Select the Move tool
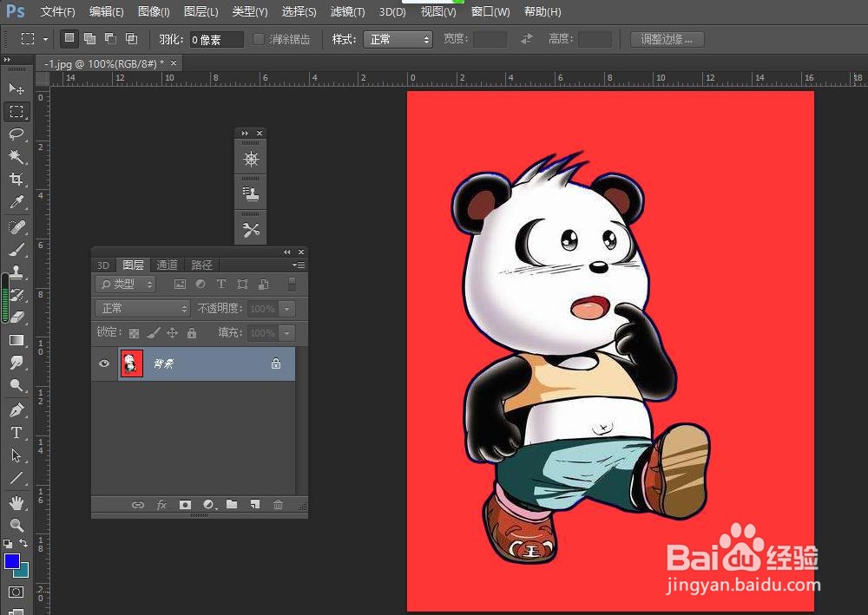The image size is (868, 615). (x=16, y=88)
